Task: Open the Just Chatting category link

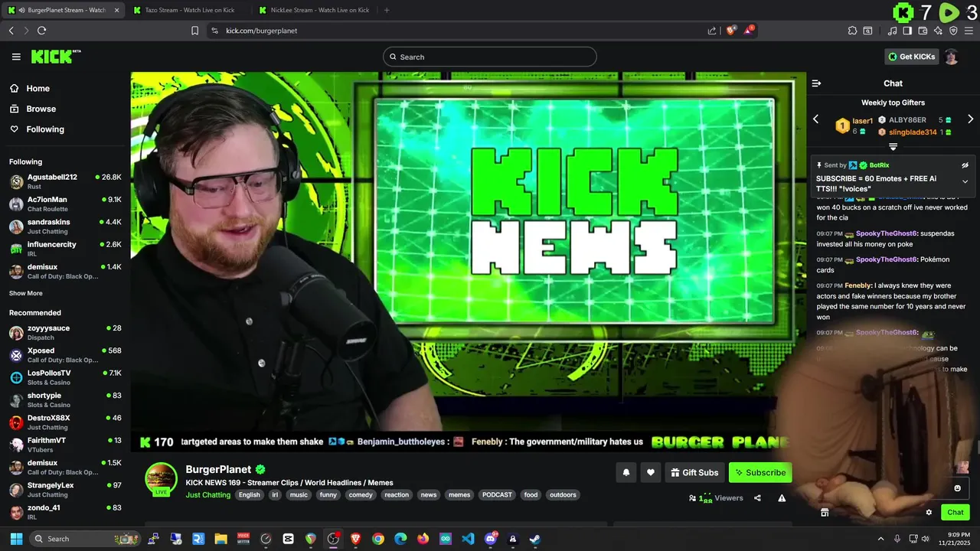Action: coord(207,495)
